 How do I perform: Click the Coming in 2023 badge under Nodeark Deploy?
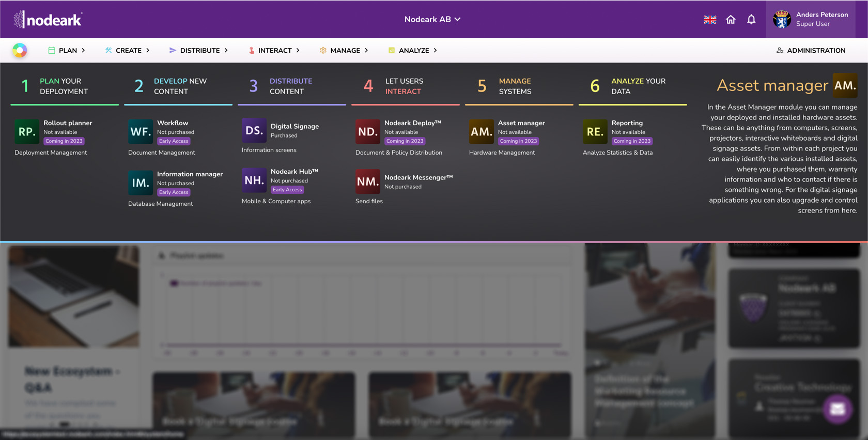pos(405,141)
